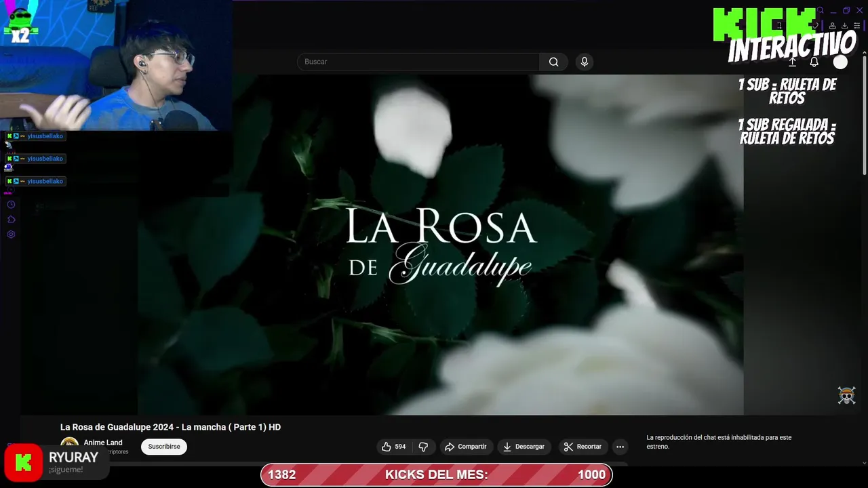868x488 pixels.
Task: Open the Anime Land channel name
Action: tap(103, 443)
